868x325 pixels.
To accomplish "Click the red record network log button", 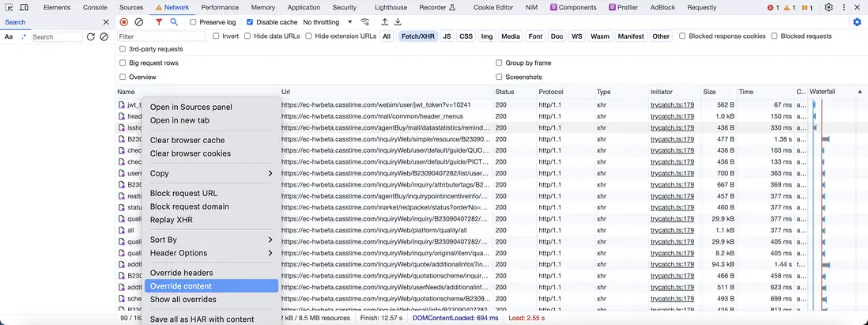I will (124, 22).
